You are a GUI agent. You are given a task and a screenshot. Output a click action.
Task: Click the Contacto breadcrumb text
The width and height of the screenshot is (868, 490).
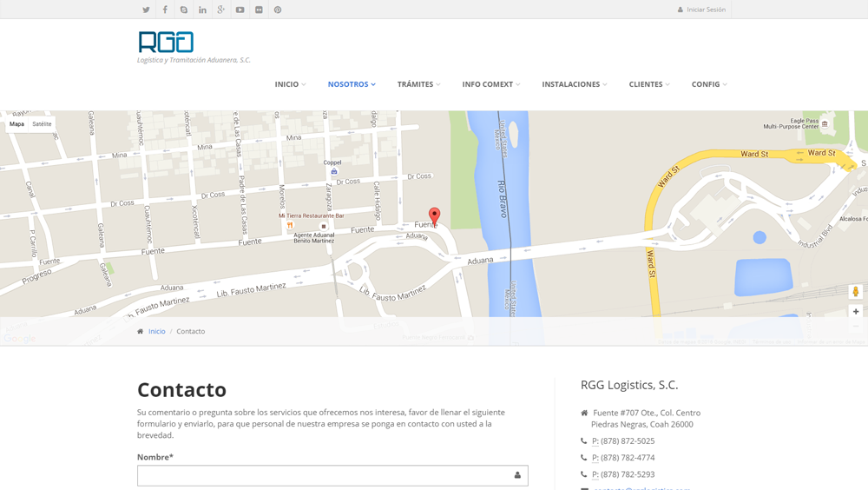190,332
